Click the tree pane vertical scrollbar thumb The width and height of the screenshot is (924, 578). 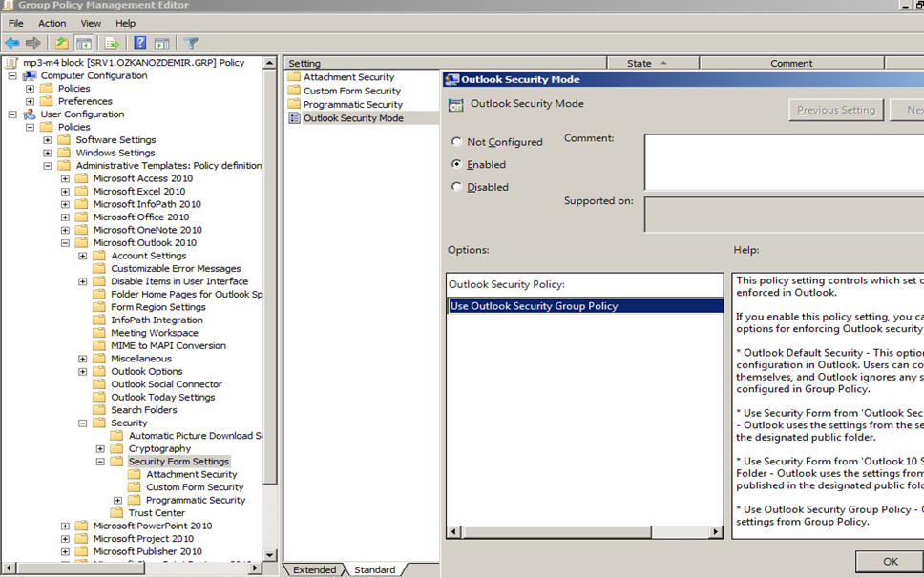(x=269, y=278)
